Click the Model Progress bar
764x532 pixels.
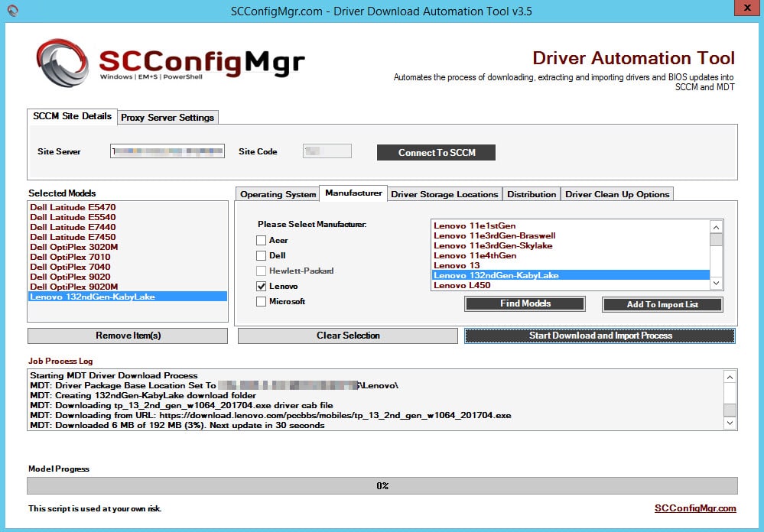click(382, 485)
